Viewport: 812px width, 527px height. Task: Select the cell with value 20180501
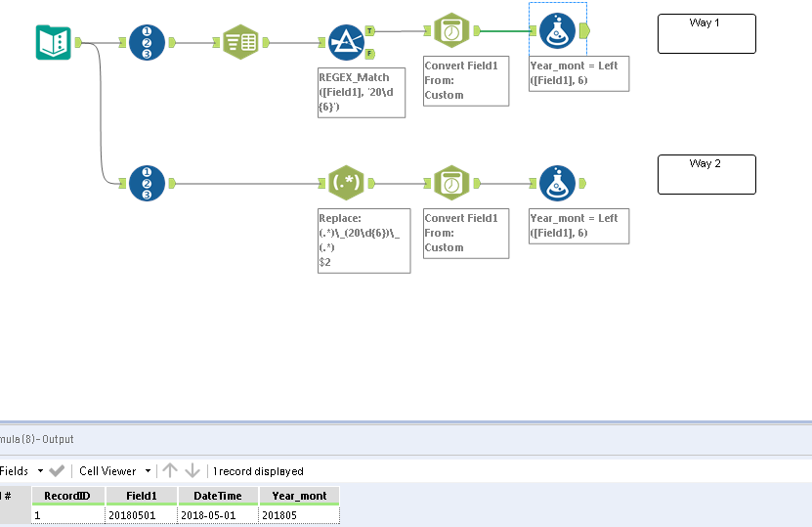[x=142, y=515]
